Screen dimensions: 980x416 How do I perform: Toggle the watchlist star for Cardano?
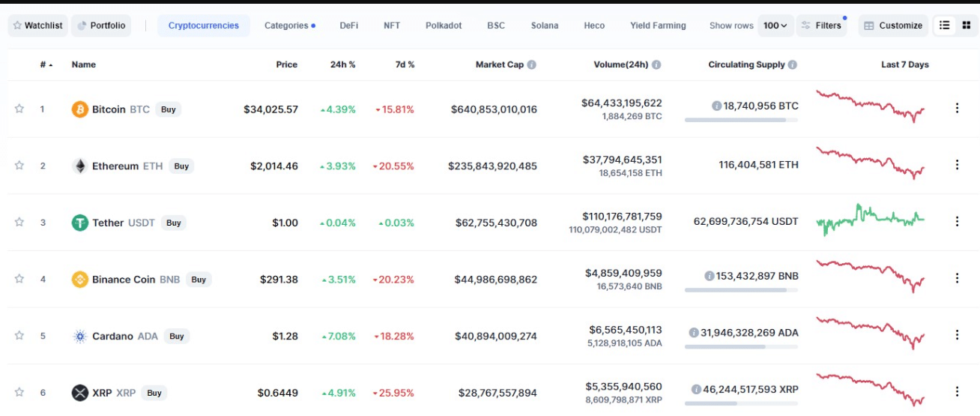point(19,336)
